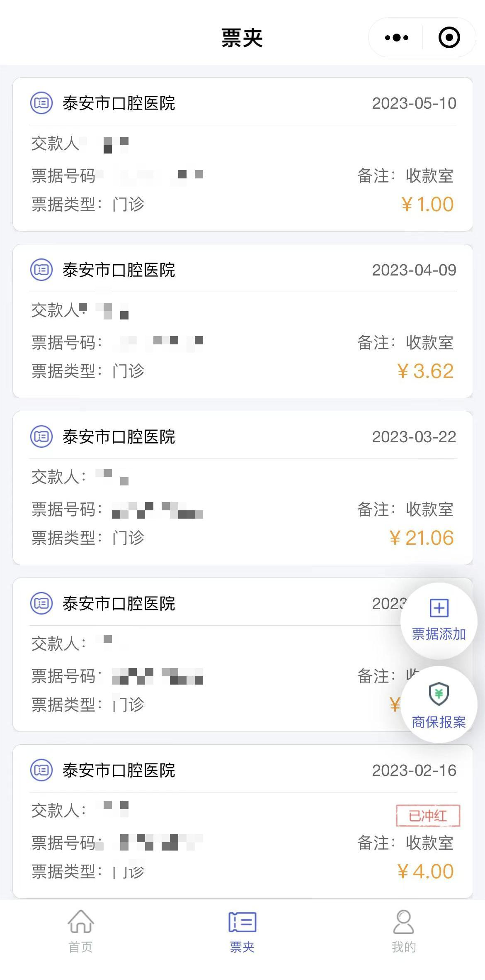
Task: Click ticket icon on 2023-05-10 invoice
Action: pyautogui.click(x=41, y=103)
